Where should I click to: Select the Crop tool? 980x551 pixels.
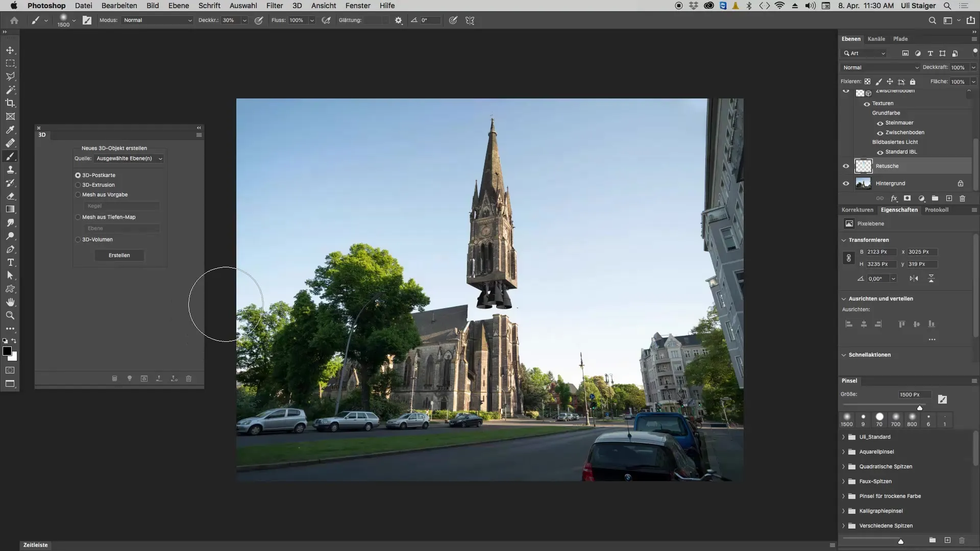[10, 103]
